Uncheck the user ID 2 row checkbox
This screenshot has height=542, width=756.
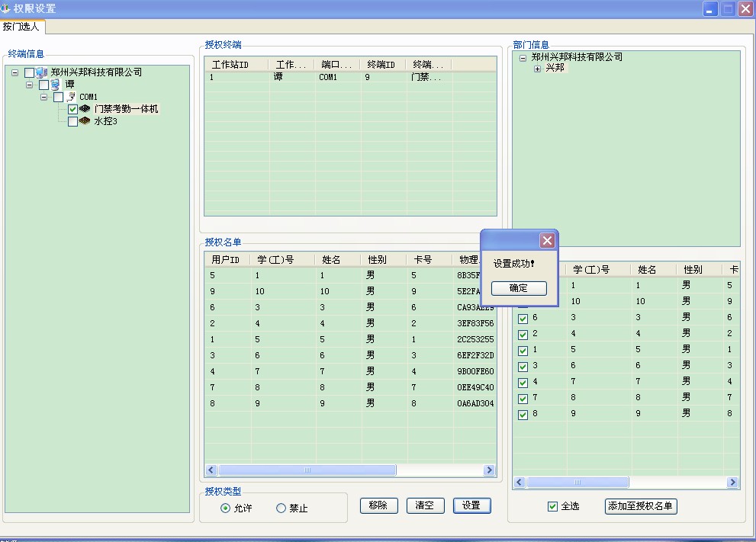point(523,335)
